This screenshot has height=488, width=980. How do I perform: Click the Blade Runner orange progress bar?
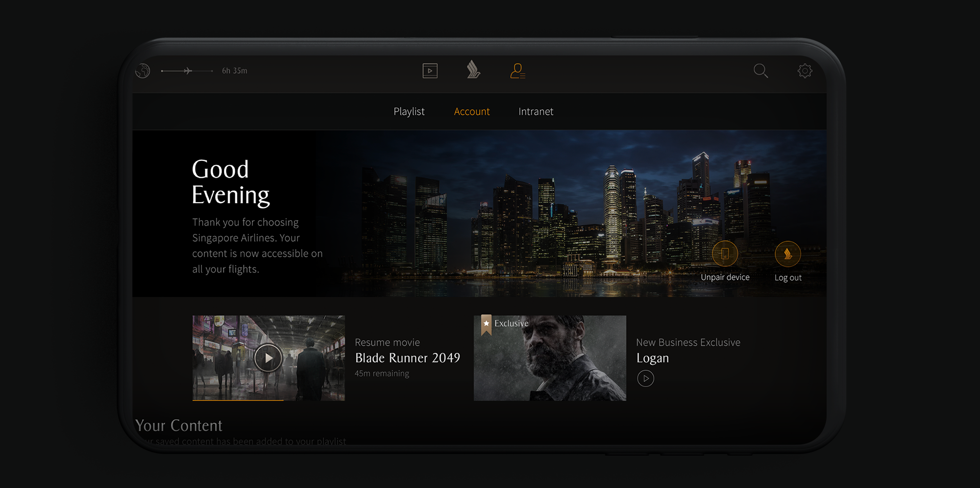click(238, 400)
